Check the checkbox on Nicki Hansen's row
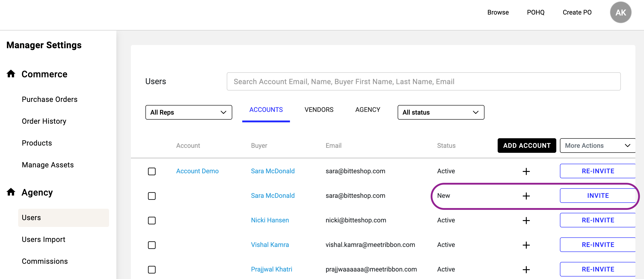The image size is (644, 279). point(152,220)
